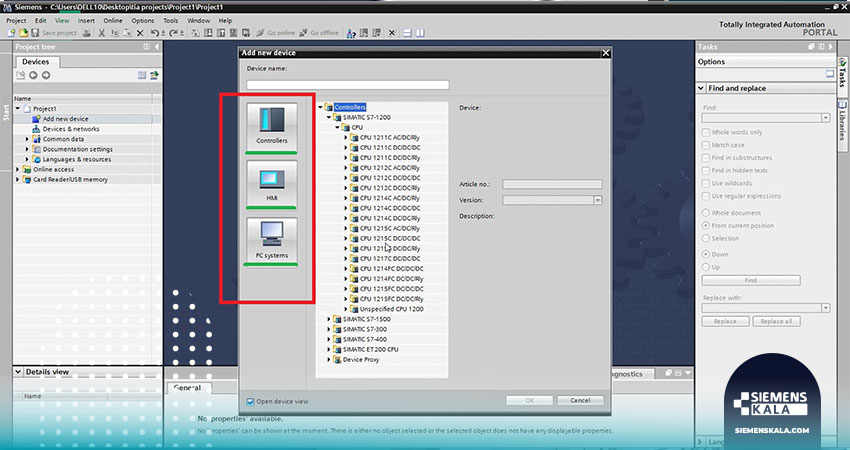Click Save project in the toolbar
The width and height of the screenshot is (850, 450).
click(x=54, y=33)
